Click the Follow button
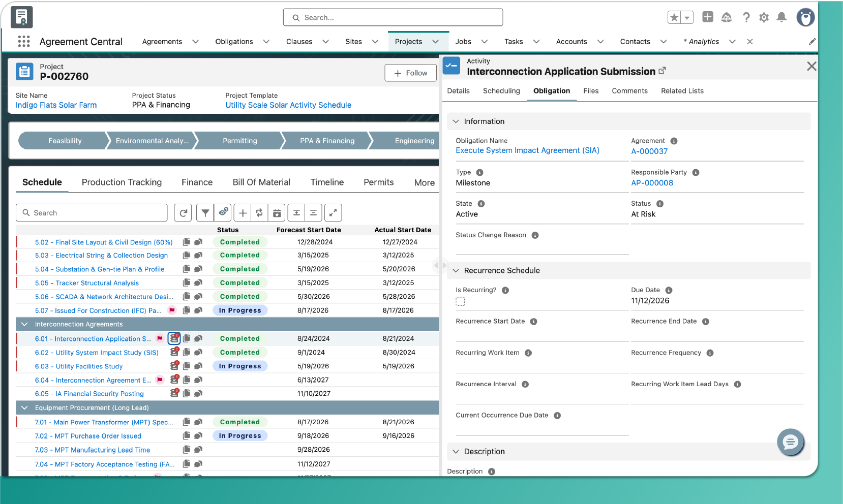The height and width of the screenshot is (504, 843). tap(410, 73)
